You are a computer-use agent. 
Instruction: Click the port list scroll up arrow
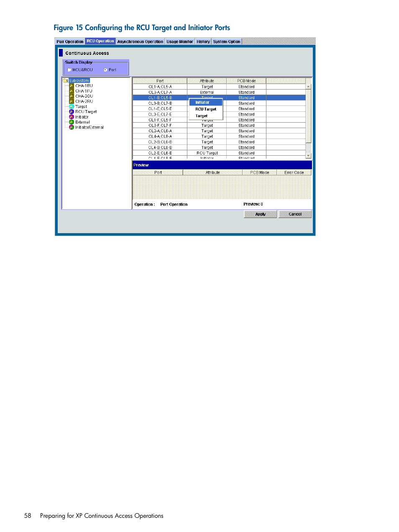(x=309, y=87)
